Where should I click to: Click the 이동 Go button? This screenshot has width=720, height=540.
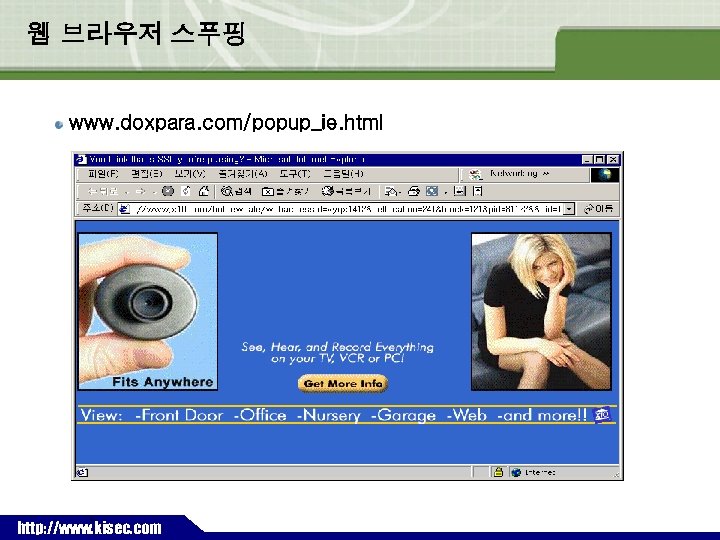(599, 209)
